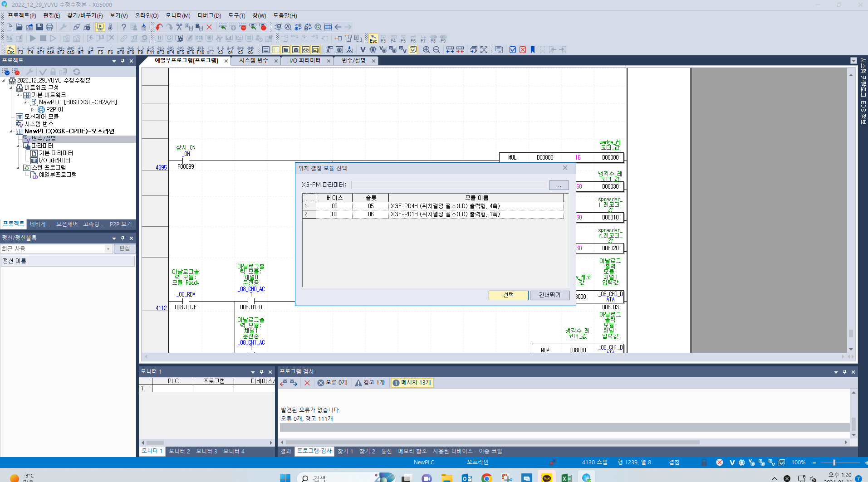Switch to the I/O 파라미터 tab
The width and height of the screenshot is (868, 482).
305,61
